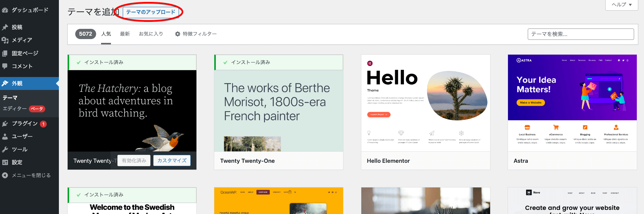
Task: Open the エディター beta submenu link
Action: 15,109
